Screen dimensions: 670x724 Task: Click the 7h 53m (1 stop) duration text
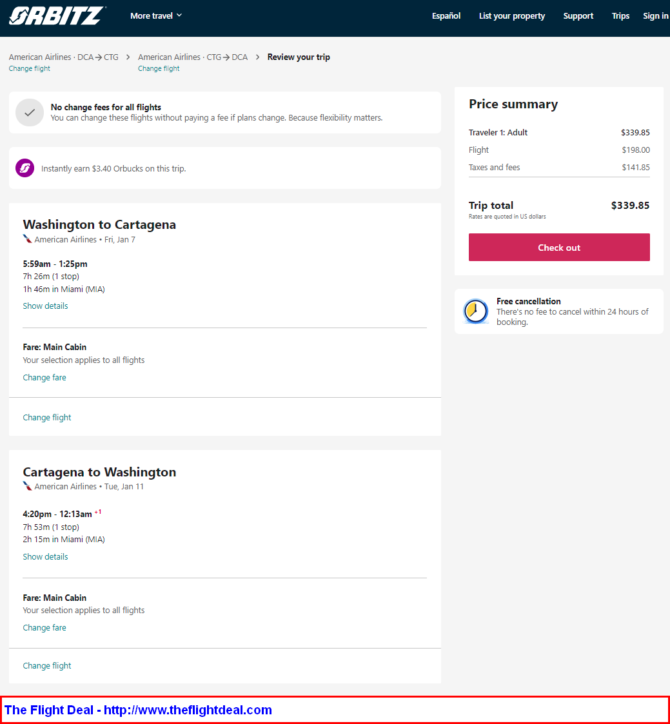(51, 527)
